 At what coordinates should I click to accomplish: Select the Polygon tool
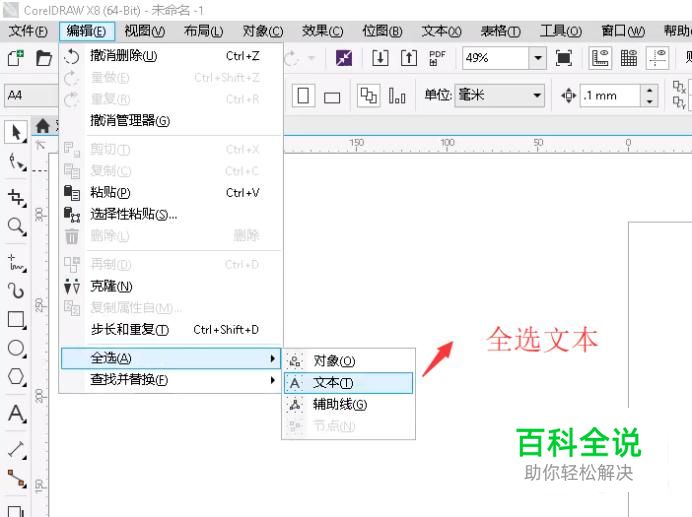[16, 377]
